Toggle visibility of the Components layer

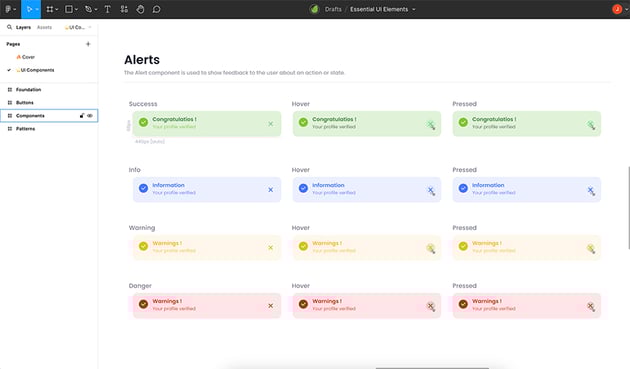click(x=90, y=116)
